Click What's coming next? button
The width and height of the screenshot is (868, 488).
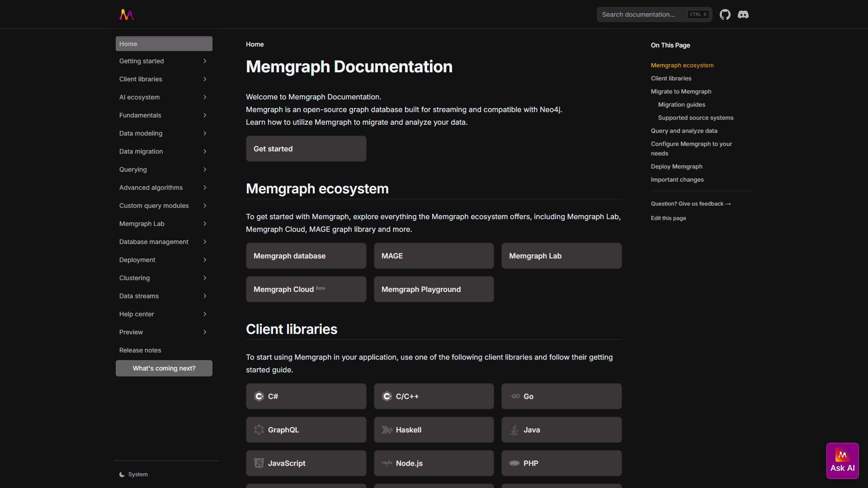pos(164,368)
